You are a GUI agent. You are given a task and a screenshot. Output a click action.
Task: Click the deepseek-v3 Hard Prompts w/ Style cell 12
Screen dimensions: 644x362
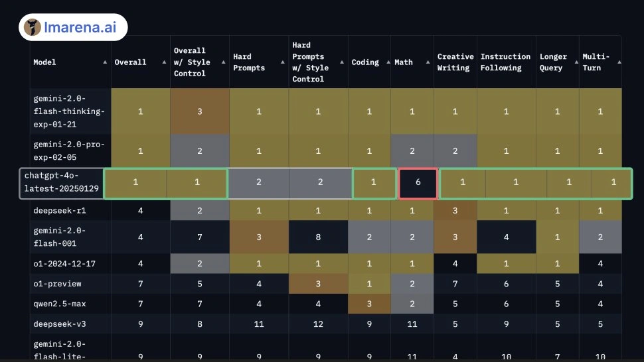(318, 324)
